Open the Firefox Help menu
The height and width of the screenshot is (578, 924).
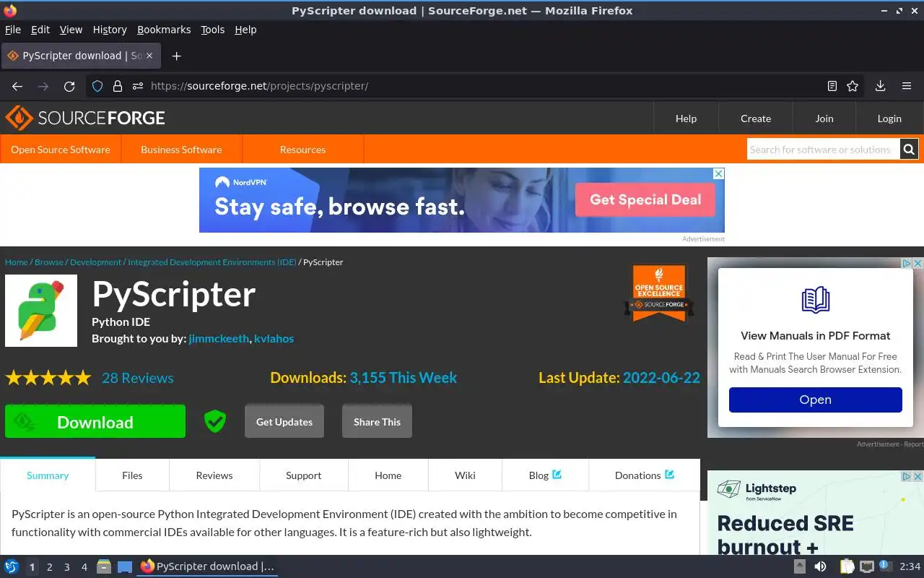[245, 30]
